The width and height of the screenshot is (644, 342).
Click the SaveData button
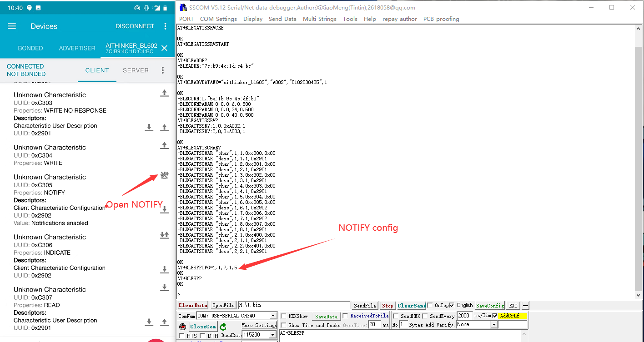click(x=327, y=317)
